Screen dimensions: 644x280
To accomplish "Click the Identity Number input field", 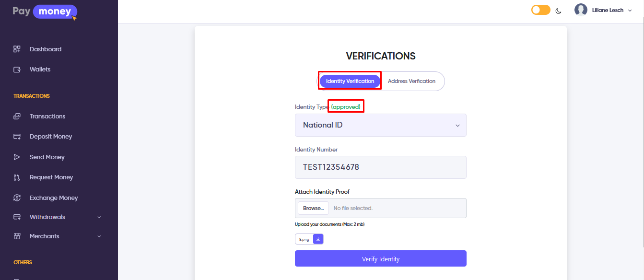I will tap(380, 167).
